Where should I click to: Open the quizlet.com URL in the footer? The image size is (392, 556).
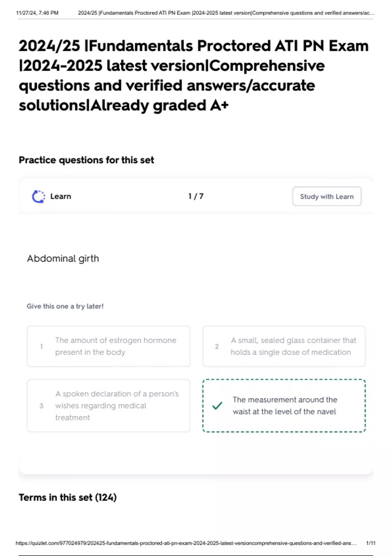click(x=186, y=543)
